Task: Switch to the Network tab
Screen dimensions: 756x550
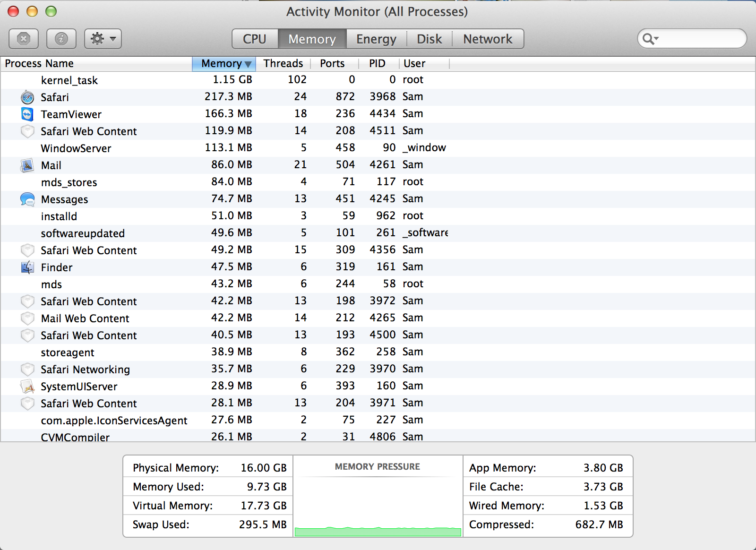Action: click(x=488, y=39)
